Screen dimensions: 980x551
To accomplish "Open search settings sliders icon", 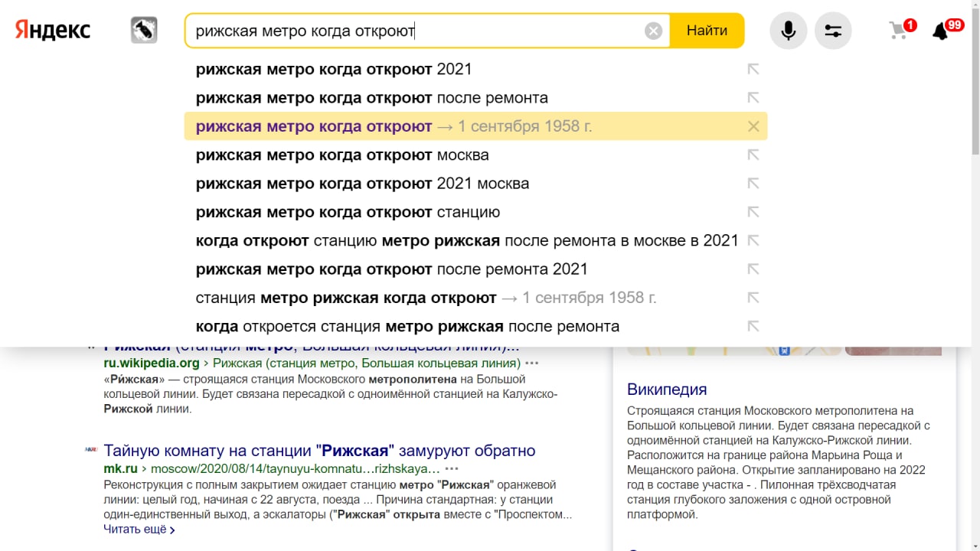I will pyautogui.click(x=833, y=31).
